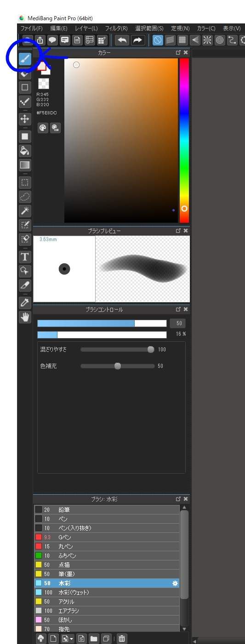Click the speech bubble icon in toolbar
Screen dimensions: 245x644
(52, 40)
